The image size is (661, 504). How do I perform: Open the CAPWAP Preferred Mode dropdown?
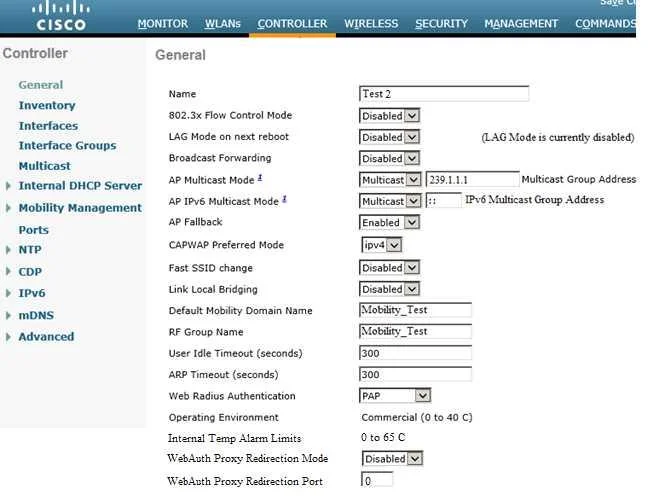click(x=382, y=245)
